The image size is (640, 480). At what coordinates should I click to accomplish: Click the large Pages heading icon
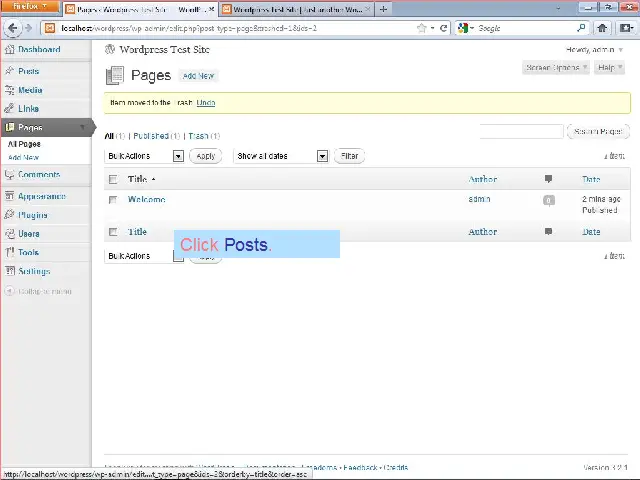115,76
